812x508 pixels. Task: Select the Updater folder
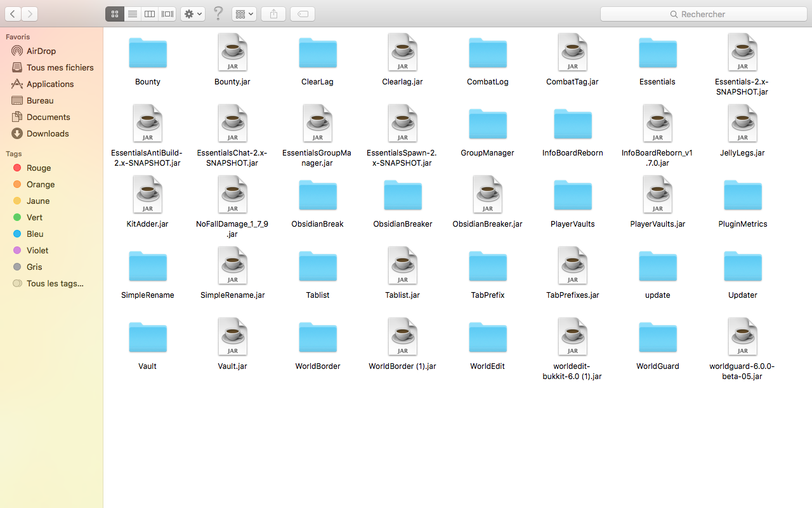[743, 266]
